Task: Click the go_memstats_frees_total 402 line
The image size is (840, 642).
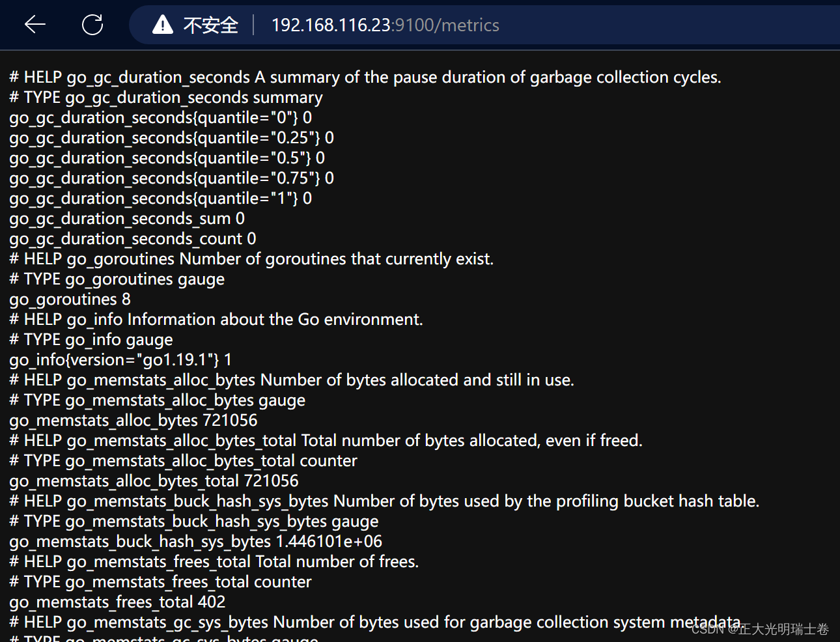Action: click(x=117, y=602)
